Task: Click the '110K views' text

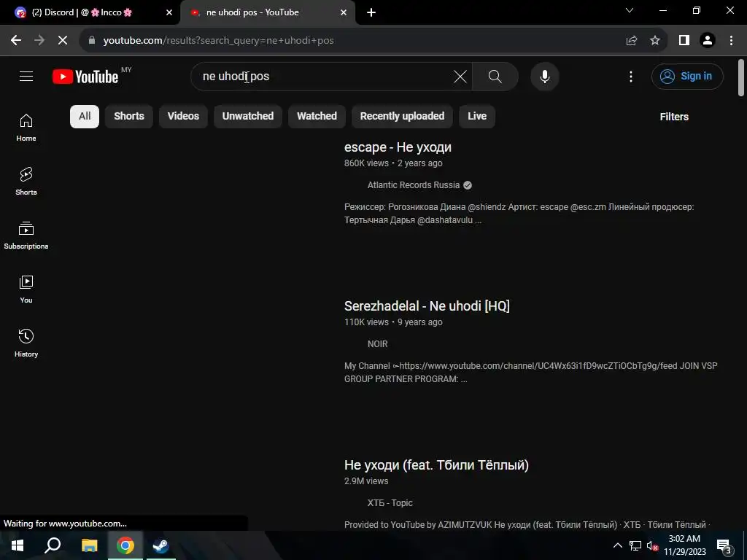Action: pyautogui.click(x=366, y=322)
